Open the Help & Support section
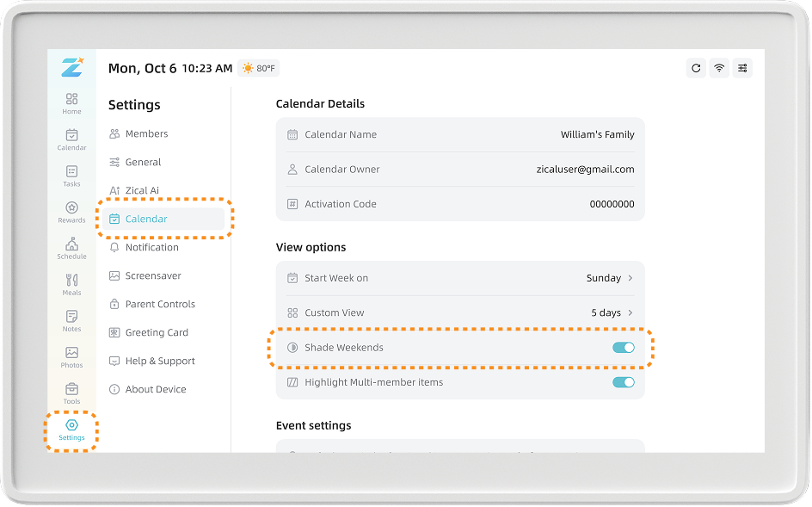Viewport: 812px width, 507px height. click(x=163, y=361)
